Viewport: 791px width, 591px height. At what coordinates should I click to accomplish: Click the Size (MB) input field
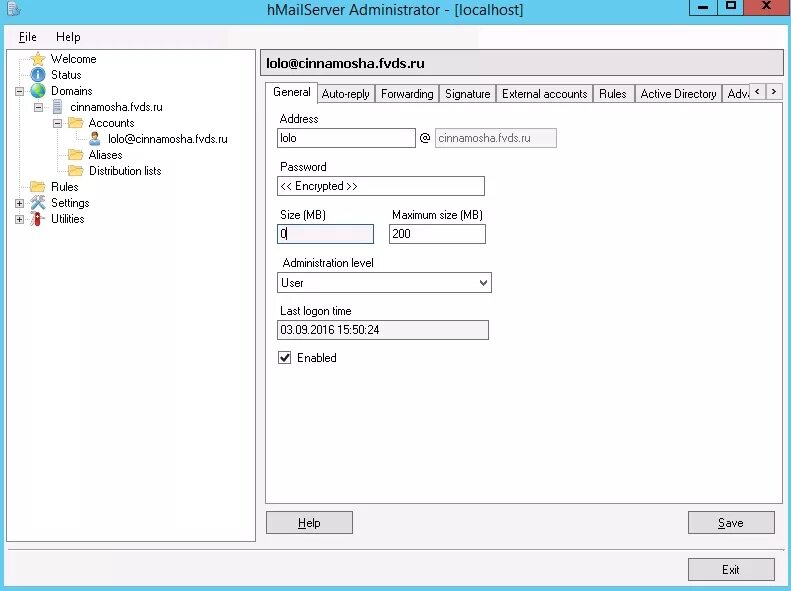click(x=325, y=234)
